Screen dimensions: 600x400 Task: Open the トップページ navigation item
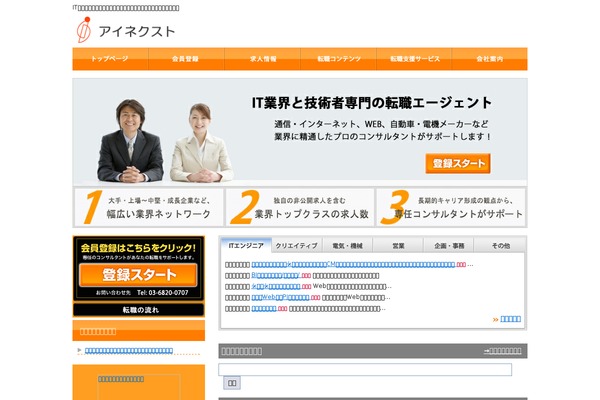[110, 59]
